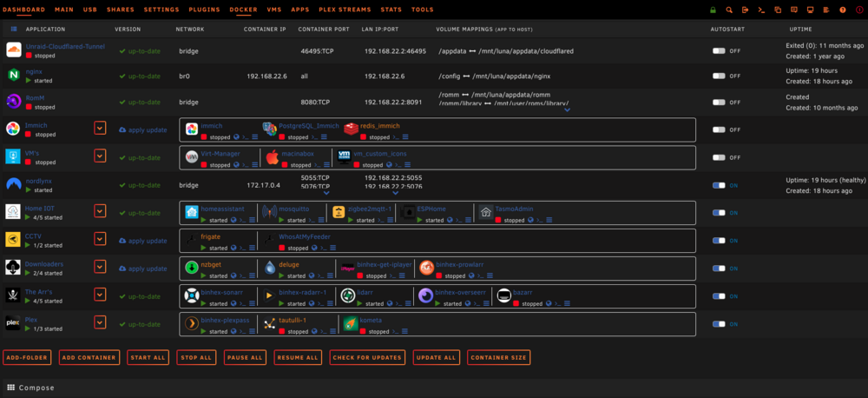Click the Uptime column header
Screen dimensions: 868x398
[800, 29]
